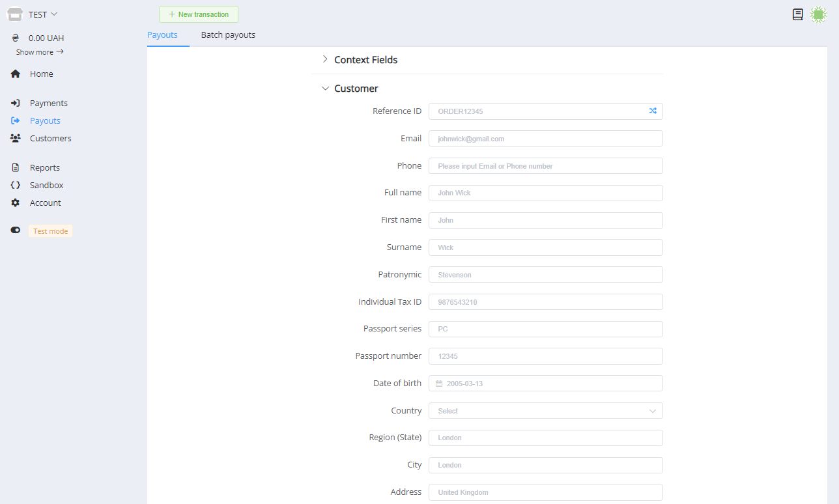Open the TEST merchant dropdown
This screenshot has width=839, height=504.
[x=43, y=14]
